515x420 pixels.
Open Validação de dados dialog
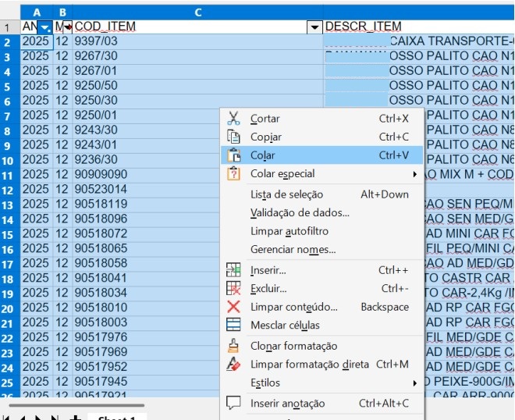tap(321, 212)
